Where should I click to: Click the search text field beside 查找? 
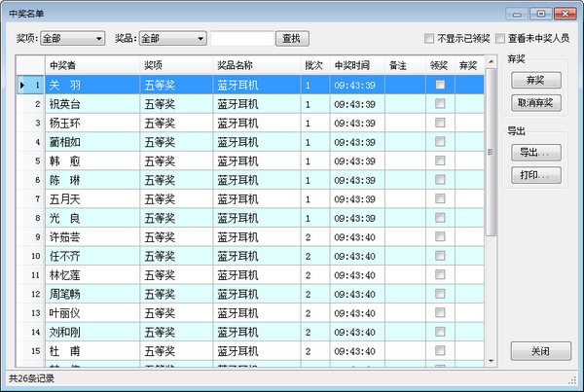click(x=241, y=39)
